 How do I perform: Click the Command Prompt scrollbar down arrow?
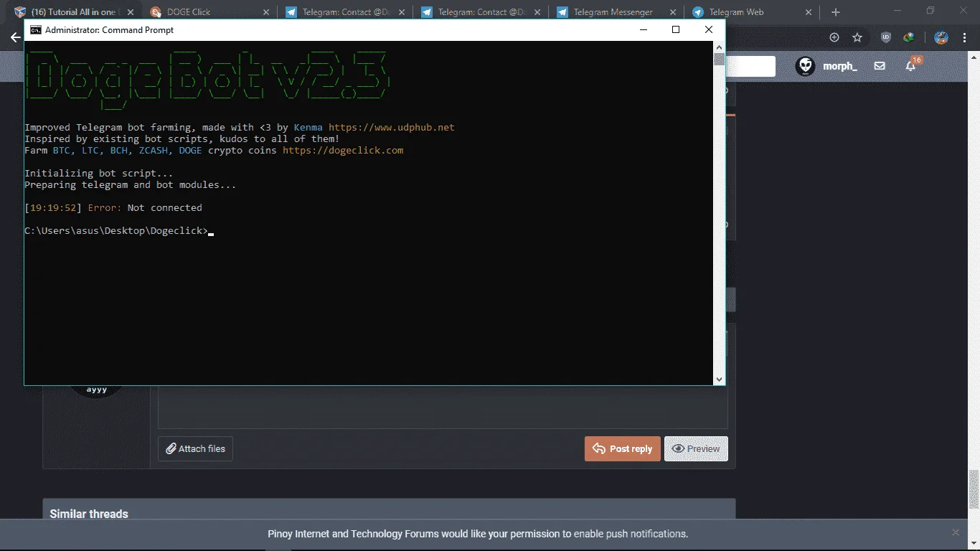point(719,379)
